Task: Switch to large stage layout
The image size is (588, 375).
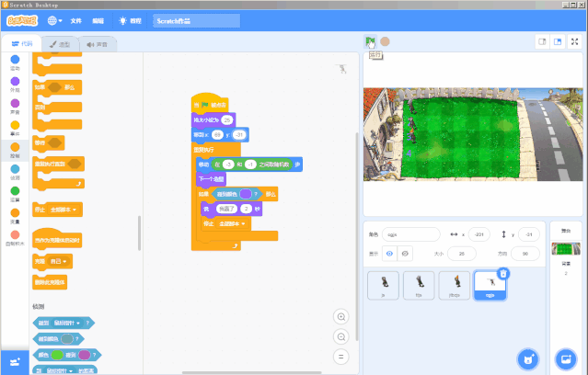Action: click(x=558, y=41)
